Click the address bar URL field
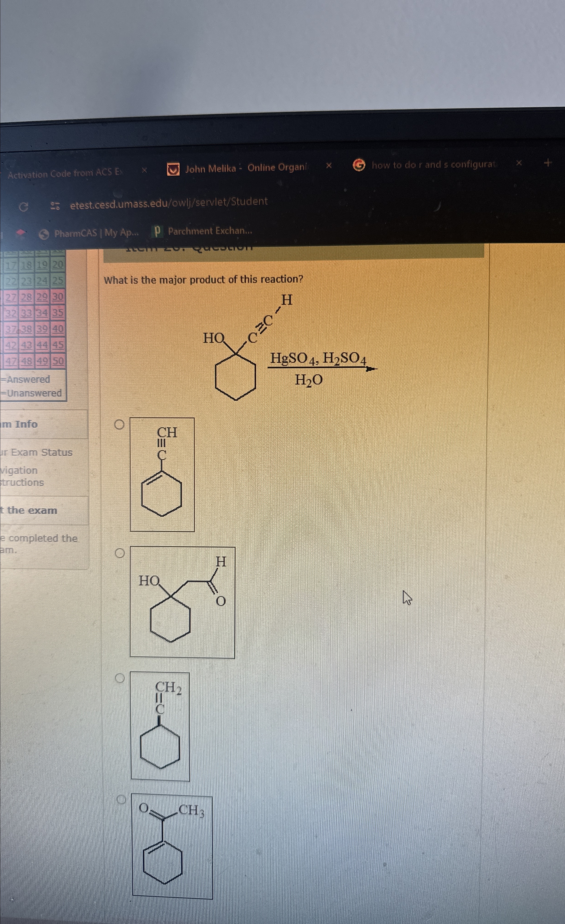The width and height of the screenshot is (565, 924). 169,203
